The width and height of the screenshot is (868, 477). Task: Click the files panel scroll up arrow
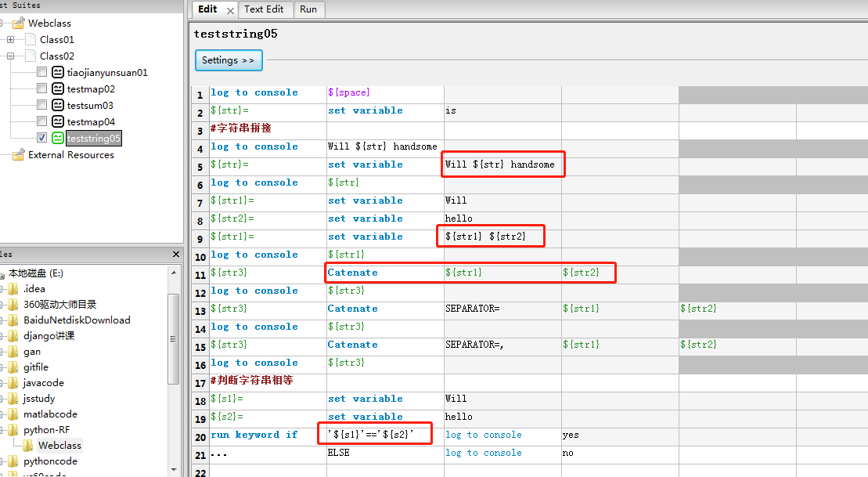pyautogui.click(x=174, y=273)
